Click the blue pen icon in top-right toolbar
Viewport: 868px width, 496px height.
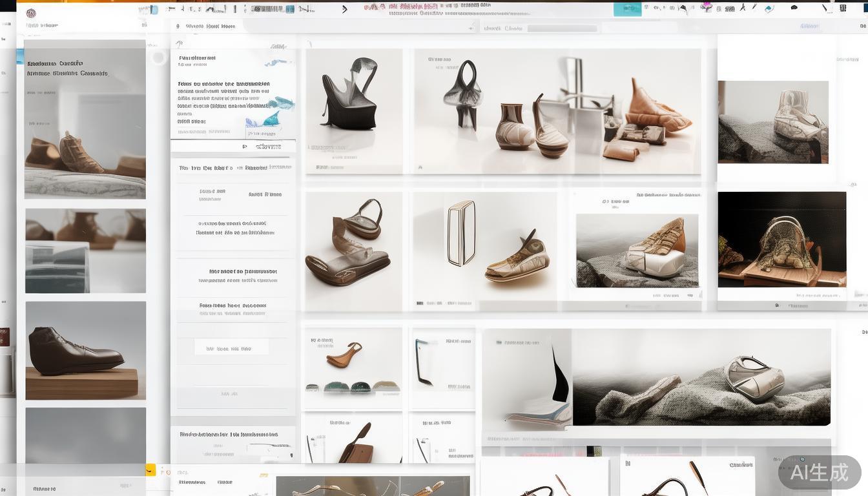(x=769, y=9)
